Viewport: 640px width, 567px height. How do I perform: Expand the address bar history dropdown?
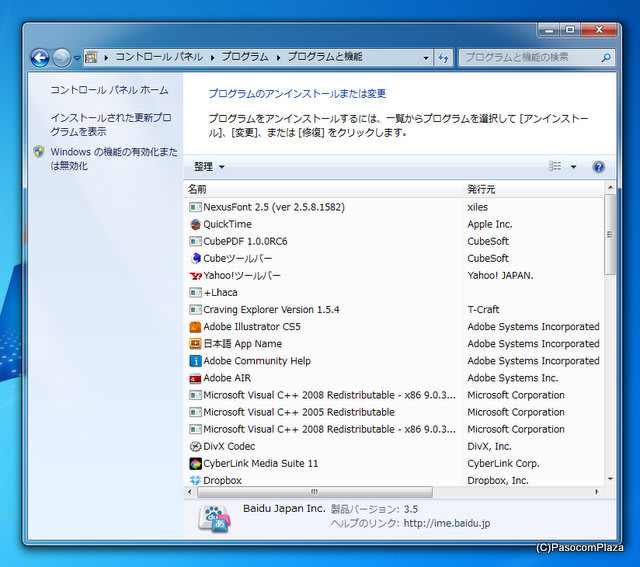(x=426, y=58)
